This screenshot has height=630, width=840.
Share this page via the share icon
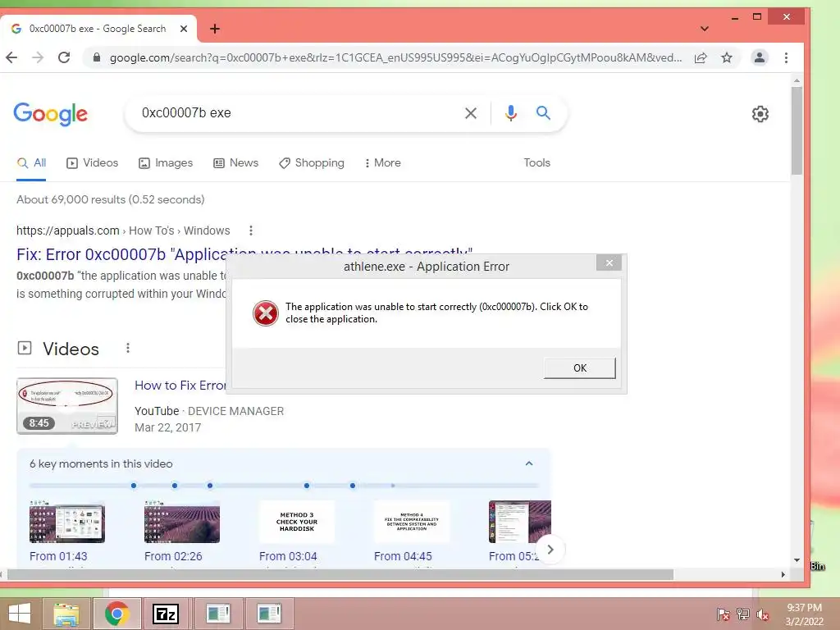[701, 58]
